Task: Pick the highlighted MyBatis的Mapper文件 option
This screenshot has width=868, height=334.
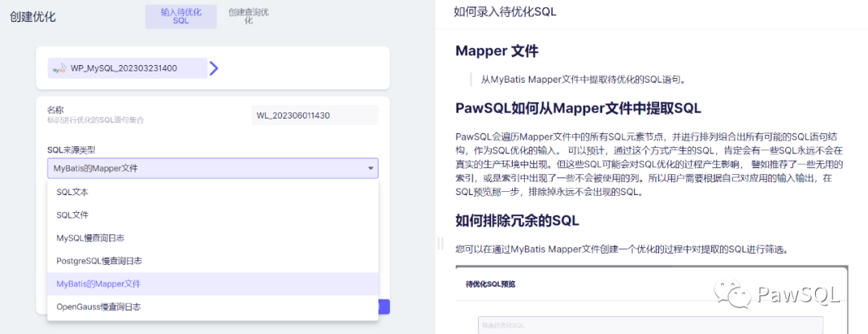Action: click(98, 284)
